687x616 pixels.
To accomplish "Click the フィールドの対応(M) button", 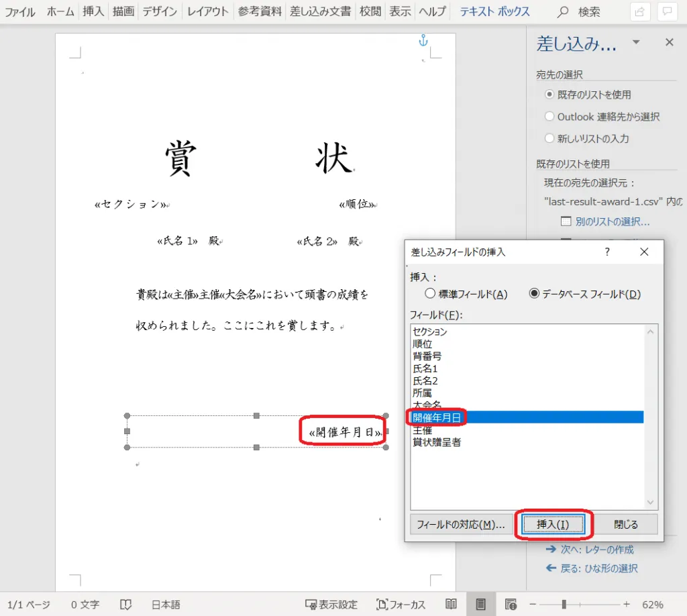I will click(x=460, y=524).
